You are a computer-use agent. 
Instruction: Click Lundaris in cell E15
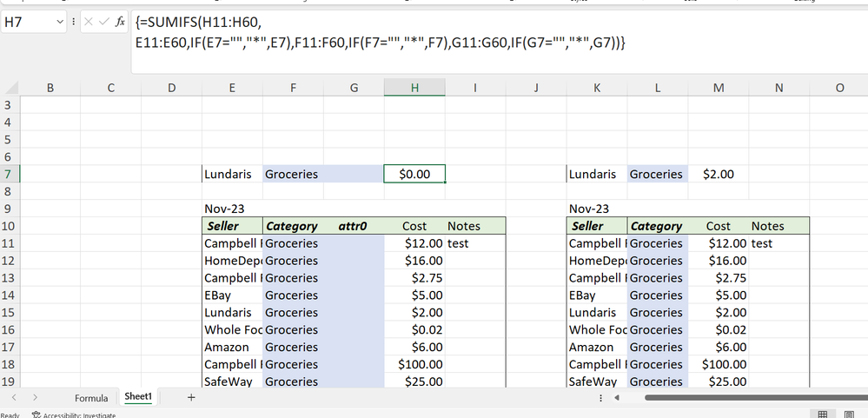point(232,312)
